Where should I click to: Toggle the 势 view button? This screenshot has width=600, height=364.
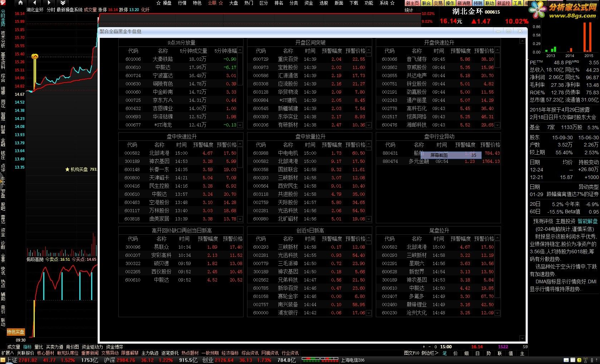488,353
